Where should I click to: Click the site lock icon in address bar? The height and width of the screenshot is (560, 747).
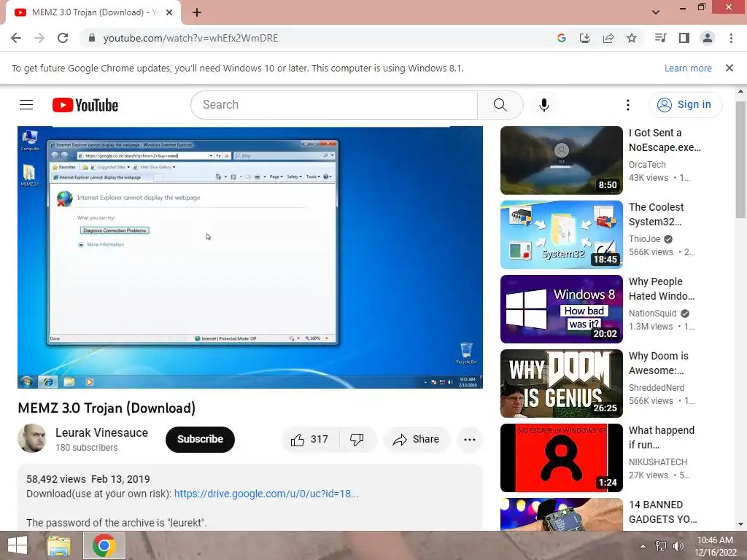[x=92, y=38]
